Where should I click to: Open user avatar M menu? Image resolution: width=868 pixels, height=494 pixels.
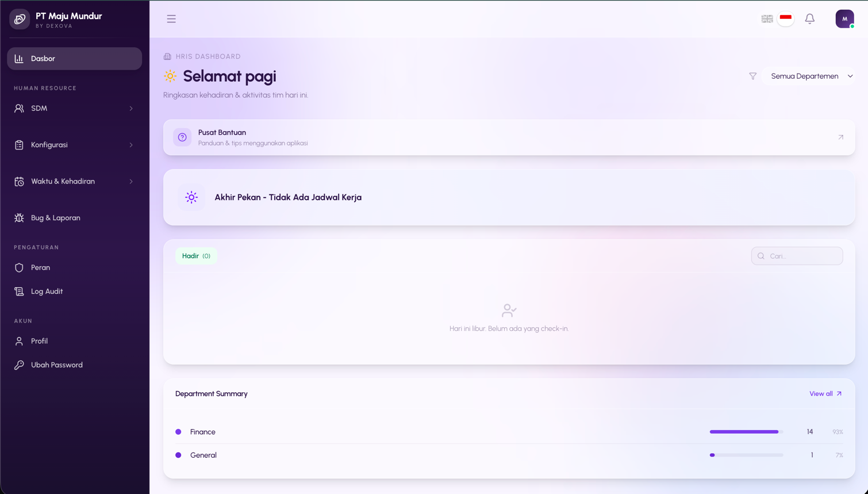click(844, 19)
